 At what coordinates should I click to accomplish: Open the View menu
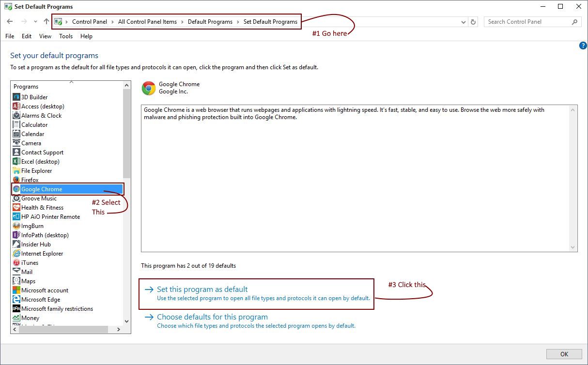tap(45, 36)
